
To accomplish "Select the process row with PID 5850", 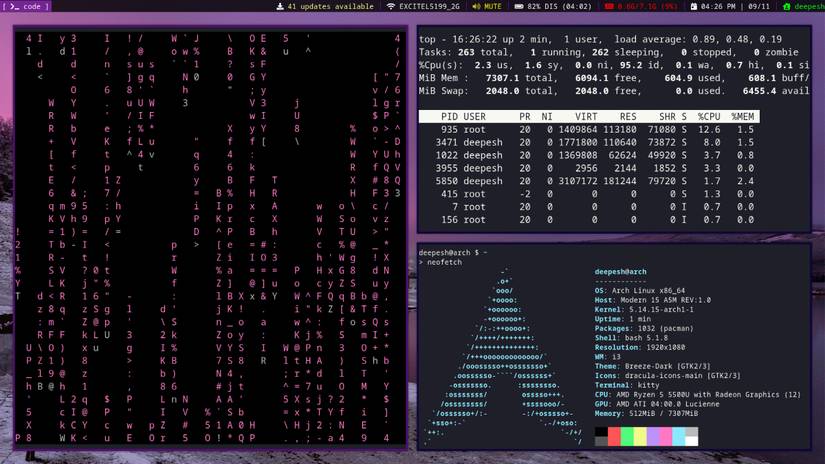I will tap(589, 181).
